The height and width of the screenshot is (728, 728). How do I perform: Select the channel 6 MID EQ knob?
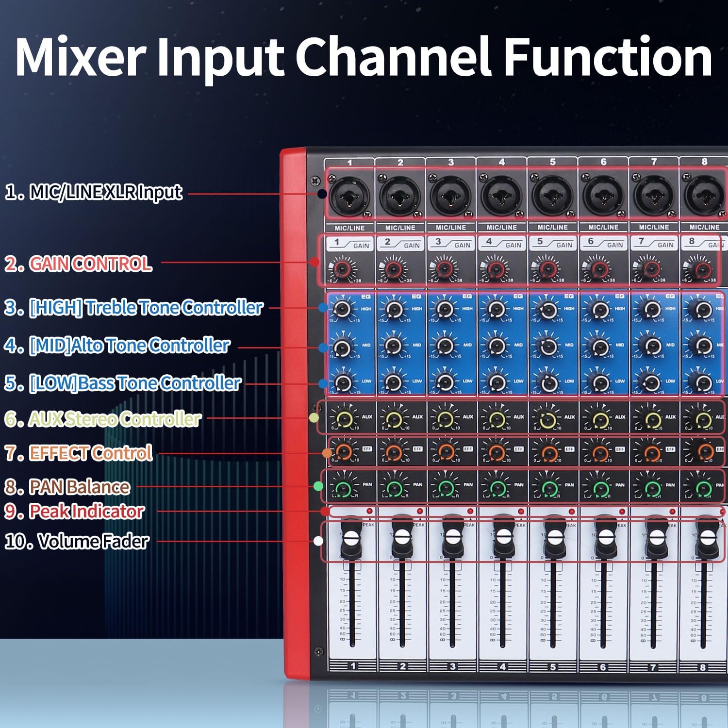[600, 346]
